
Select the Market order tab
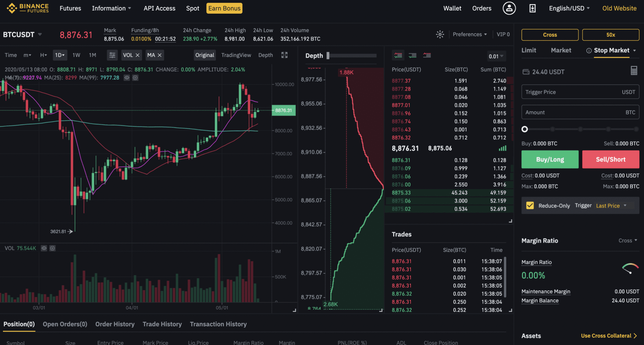(x=561, y=50)
